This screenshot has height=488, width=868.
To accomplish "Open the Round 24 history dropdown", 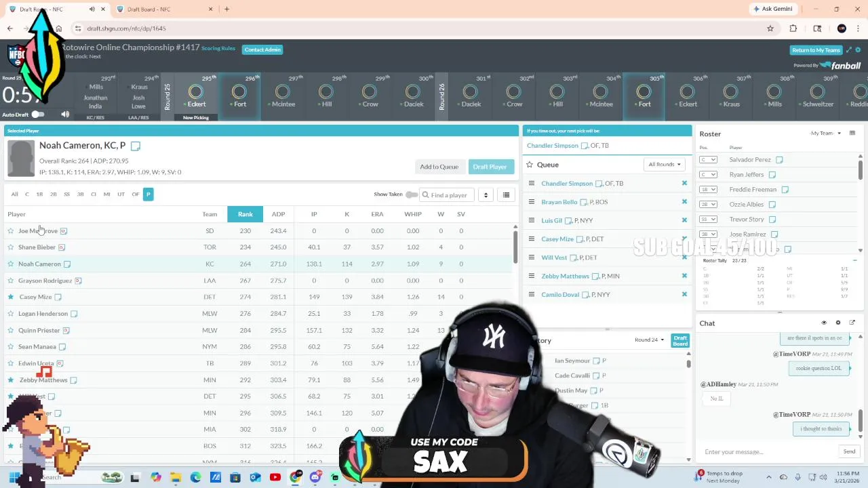I will (649, 340).
